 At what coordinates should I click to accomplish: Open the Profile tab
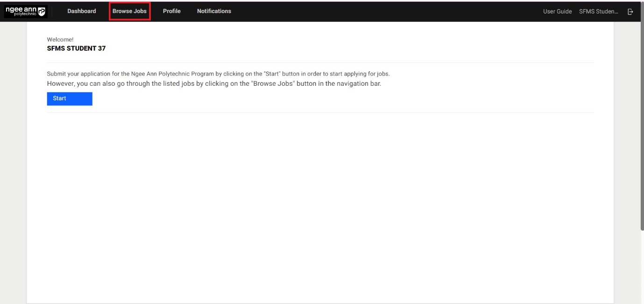[x=171, y=11]
